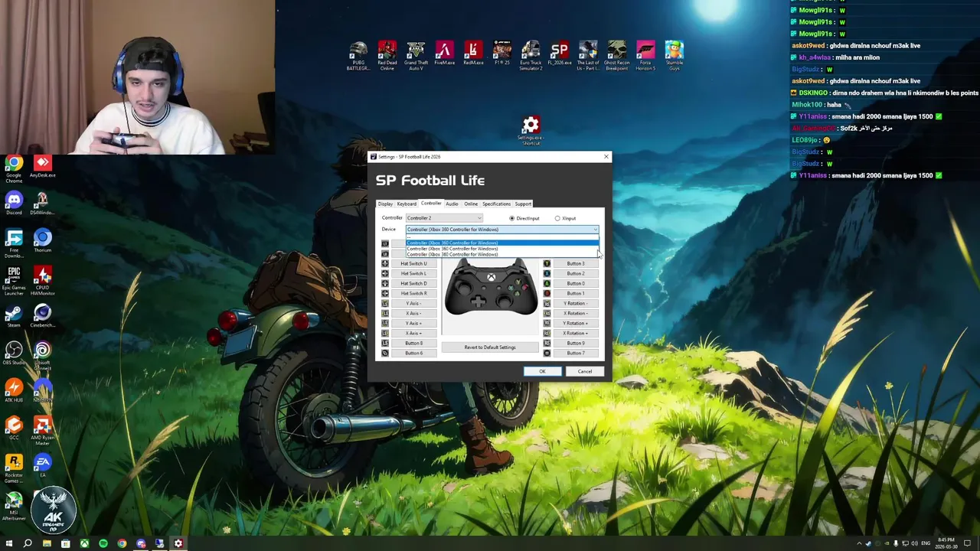Click the X Rotation + mapping button
The height and width of the screenshot is (551, 980).
(575, 333)
